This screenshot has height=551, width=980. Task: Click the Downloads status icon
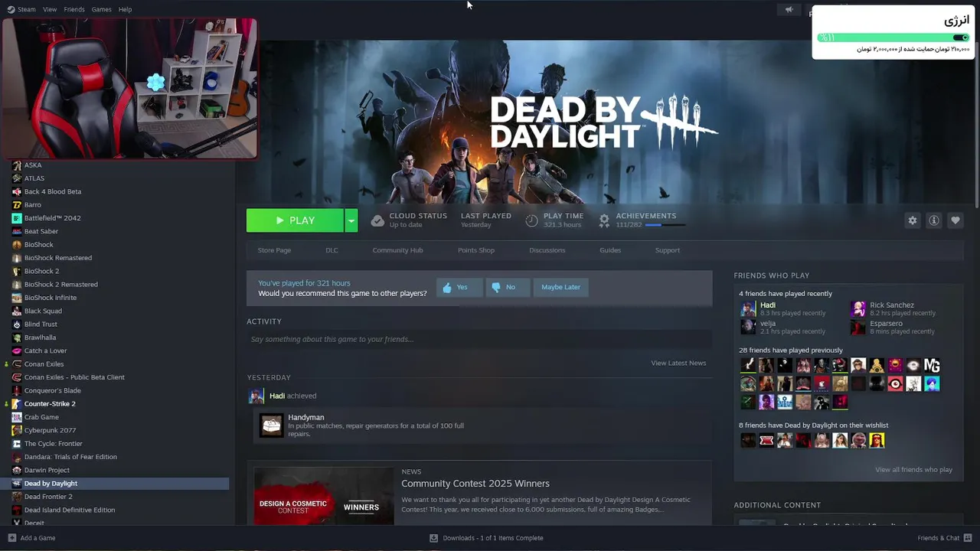click(x=433, y=538)
